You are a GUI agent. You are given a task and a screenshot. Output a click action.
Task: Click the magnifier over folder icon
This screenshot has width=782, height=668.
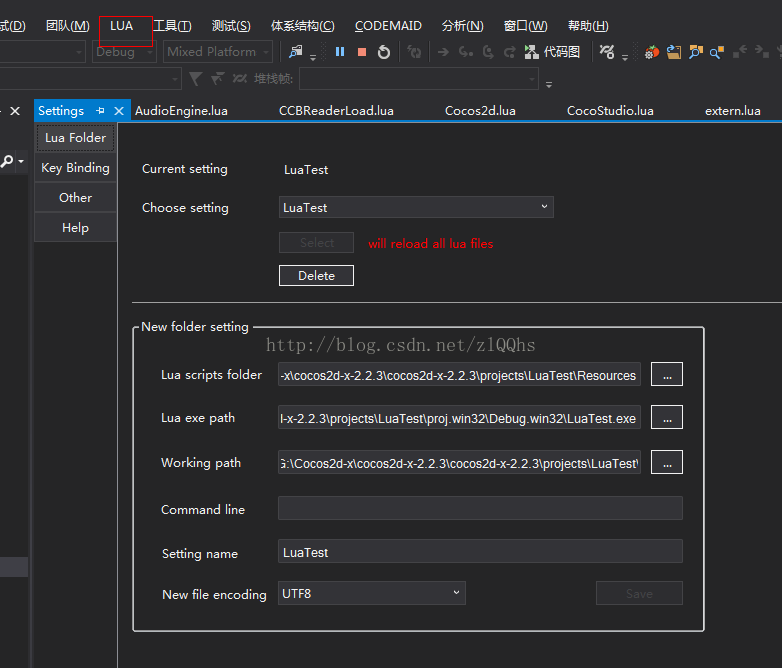pyautogui.click(x=695, y=52)
